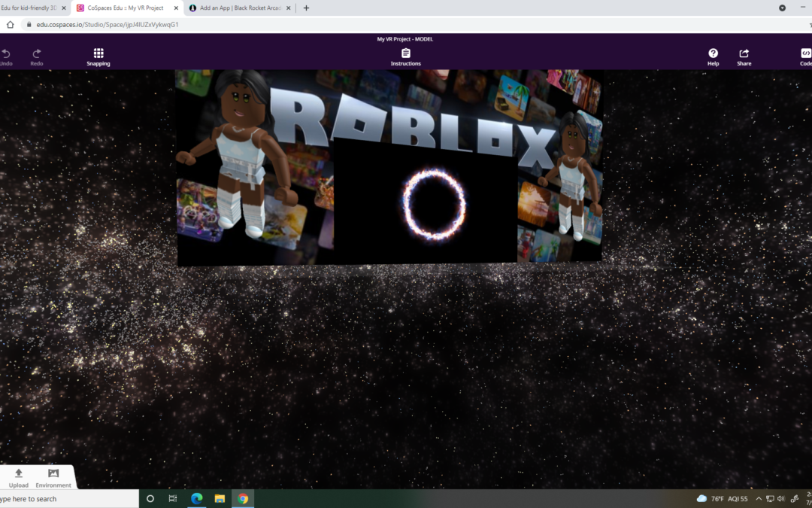Open the Chrome profile dropdown icon
812x508 pixels.
tap(782, 8)
